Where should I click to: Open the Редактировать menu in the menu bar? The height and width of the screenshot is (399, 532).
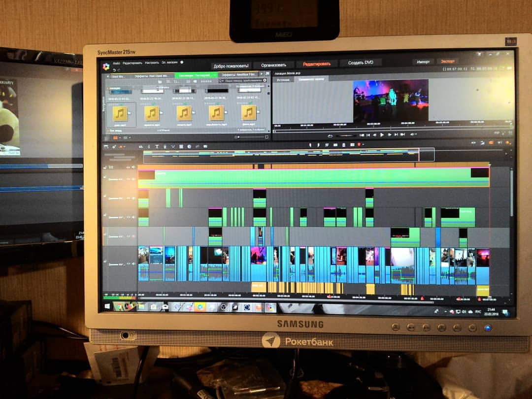pyautogui.click(x=132, y=63)
